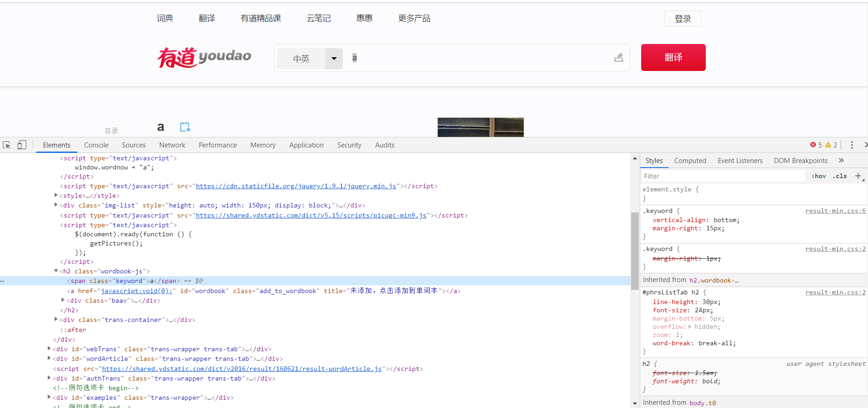
Task: Open result-min.css:2 link beside #phrsListTab h2
Action: point(835,292)
